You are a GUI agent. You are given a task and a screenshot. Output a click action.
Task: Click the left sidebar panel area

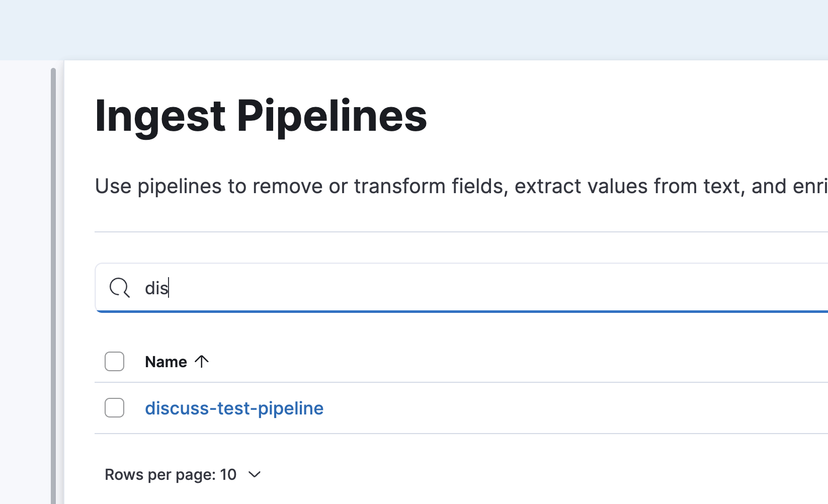[25, 282]
